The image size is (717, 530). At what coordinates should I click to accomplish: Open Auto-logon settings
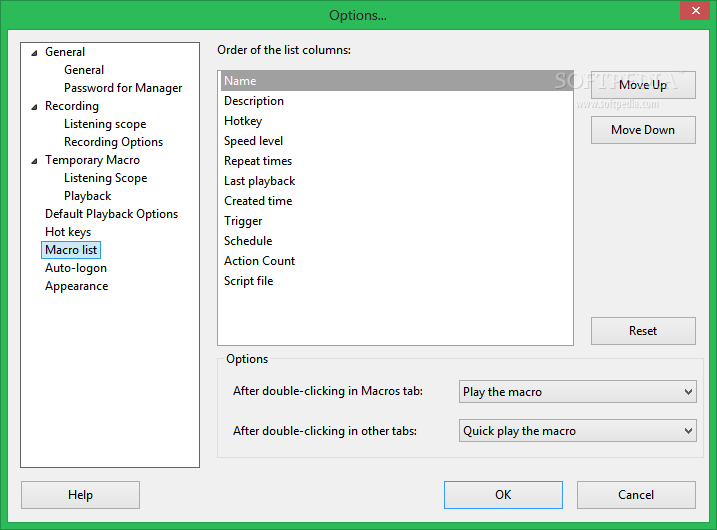click(75, 268)
